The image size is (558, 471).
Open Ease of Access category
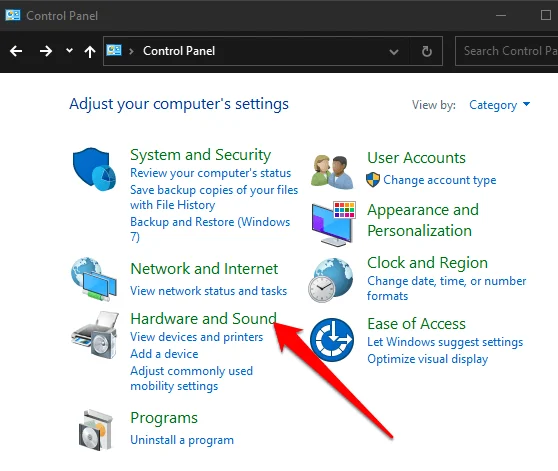(416, 324)
